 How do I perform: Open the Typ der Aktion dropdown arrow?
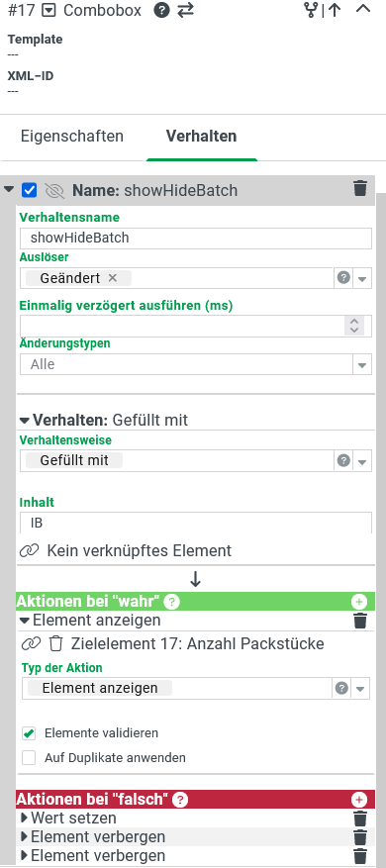coord(360,689)
